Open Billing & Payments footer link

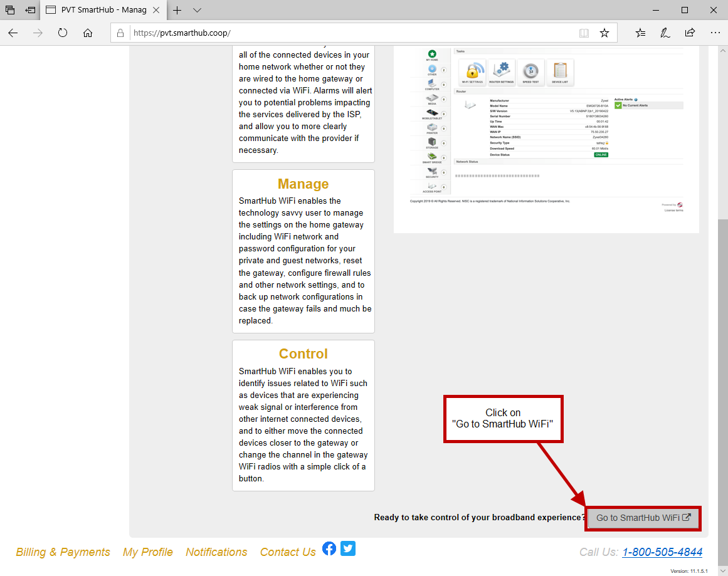63,552
